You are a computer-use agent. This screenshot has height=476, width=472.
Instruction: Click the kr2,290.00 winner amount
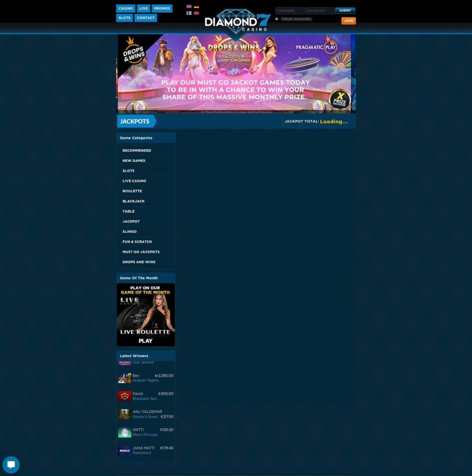tap(164, 376)
